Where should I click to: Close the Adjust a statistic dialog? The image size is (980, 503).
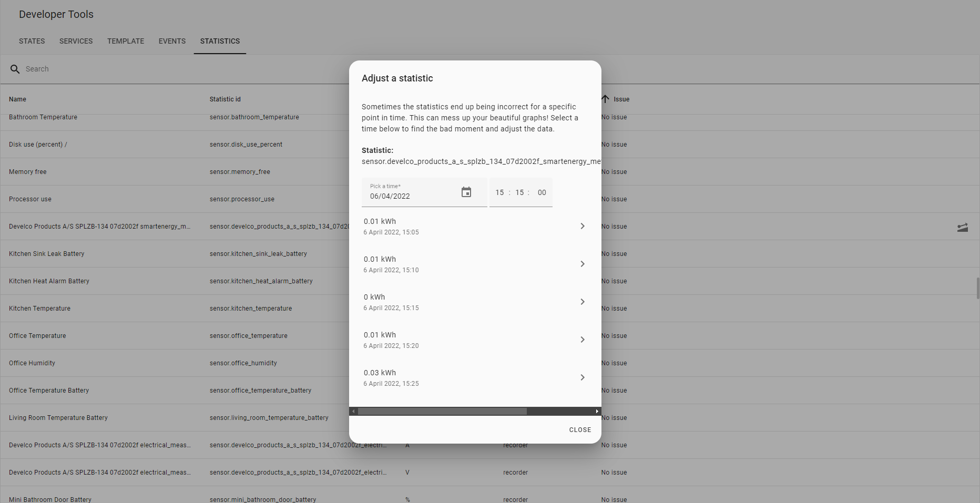(x=580, y=430)
